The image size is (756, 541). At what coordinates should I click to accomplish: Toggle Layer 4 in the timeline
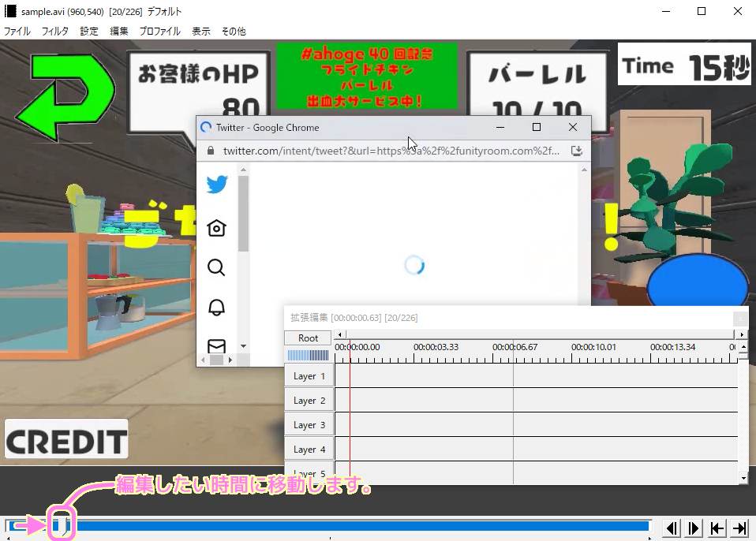tap(309, 449)
